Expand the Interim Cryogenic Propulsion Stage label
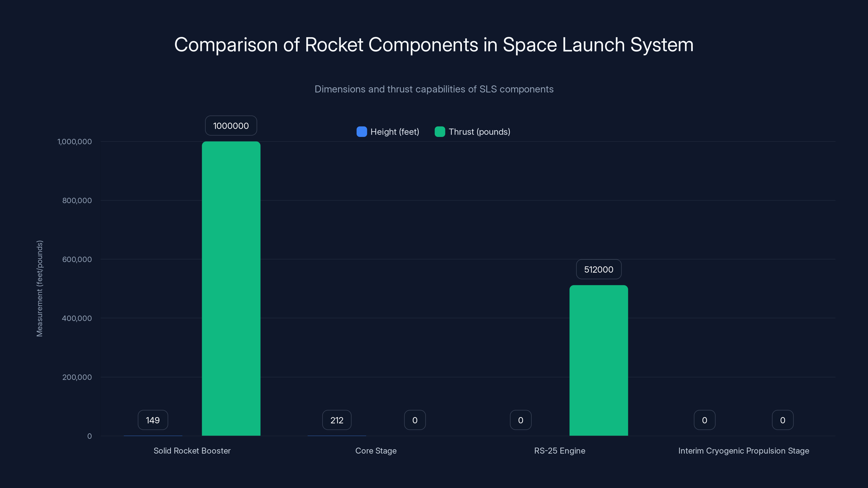The image size is (868, 488). (x=744, y=451)
